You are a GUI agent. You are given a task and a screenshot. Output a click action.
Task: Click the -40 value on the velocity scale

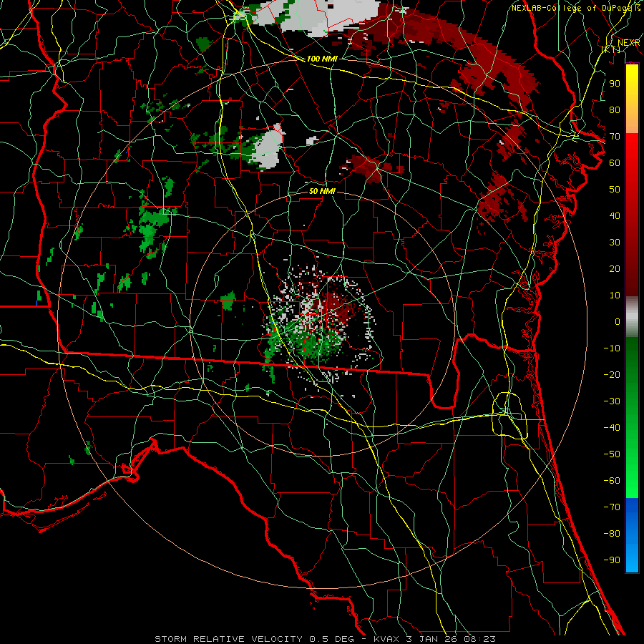[612, 428]
